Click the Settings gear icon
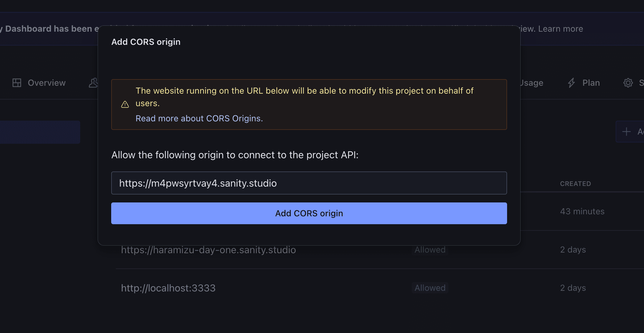Image resolution: width=644 pixels, height=333 pixels. tap(628, 83)
